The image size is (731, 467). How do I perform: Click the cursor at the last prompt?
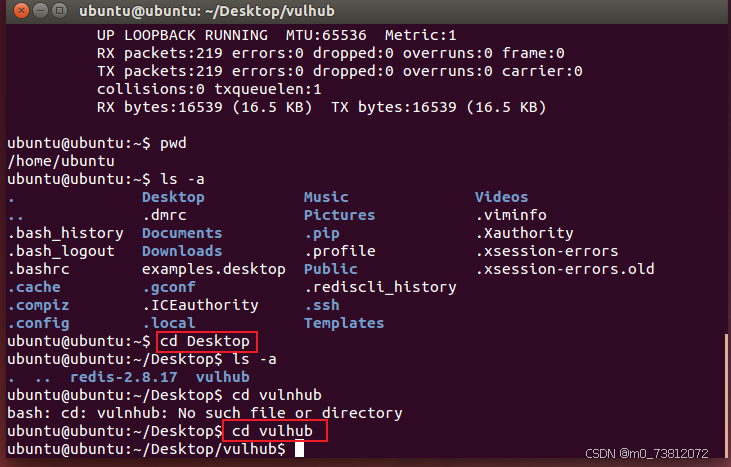299,449
